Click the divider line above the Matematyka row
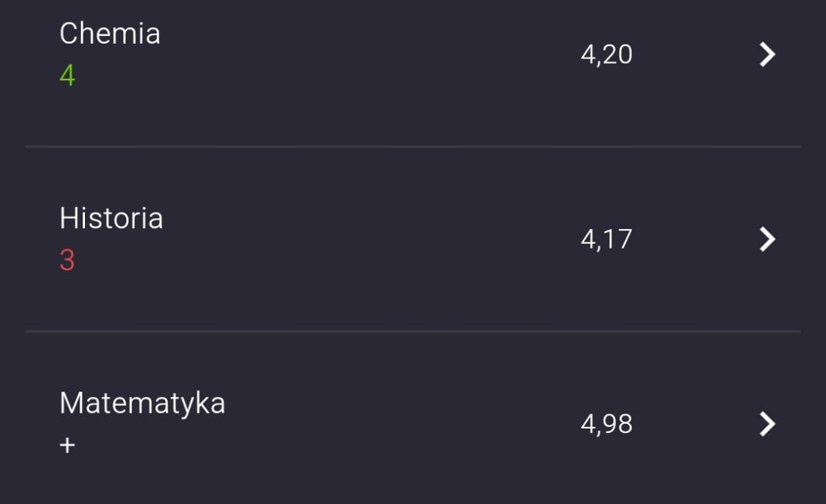This screenshot has height=504, width=826. (x=413, y=331)
